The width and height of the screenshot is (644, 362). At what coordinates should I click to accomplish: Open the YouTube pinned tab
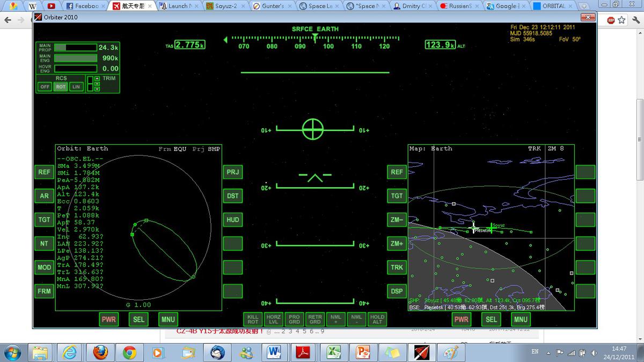pyautogui.click(x=51, y=6)
